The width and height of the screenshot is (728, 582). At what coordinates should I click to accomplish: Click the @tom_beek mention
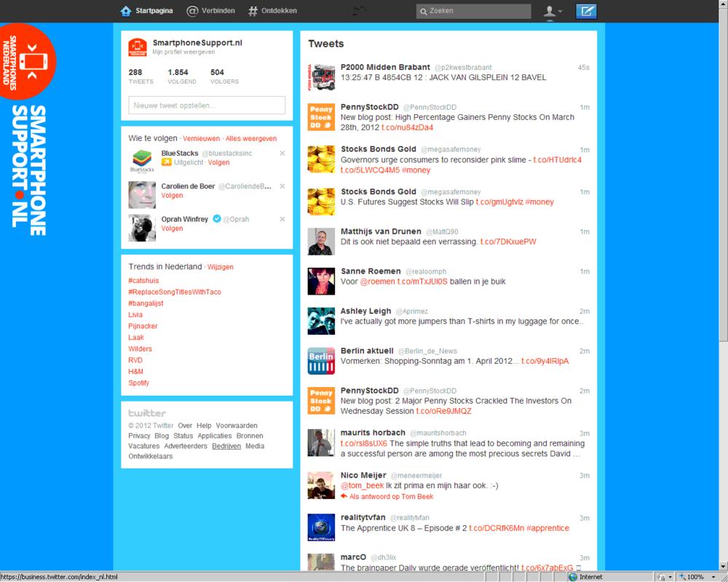(362, 486)
